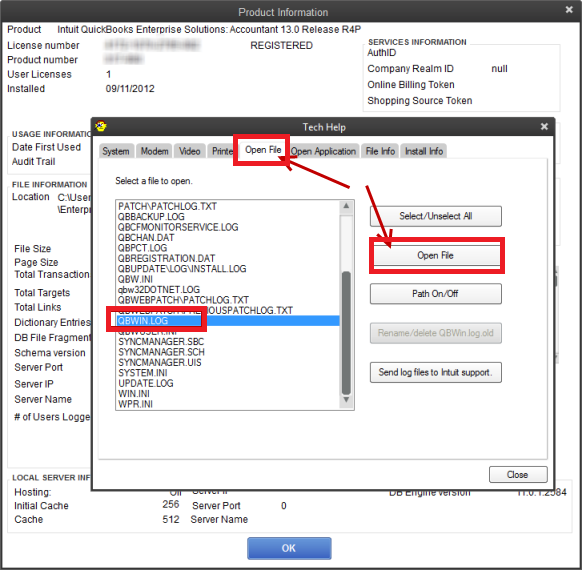
Task: Click the file list scrollbar thumb
Action: coord(346,333)
